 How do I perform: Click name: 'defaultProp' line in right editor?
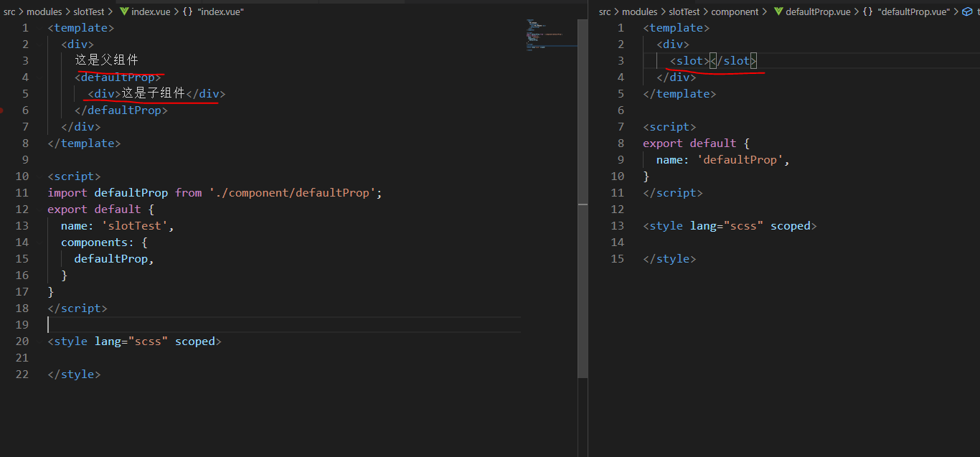coord(722,159)
